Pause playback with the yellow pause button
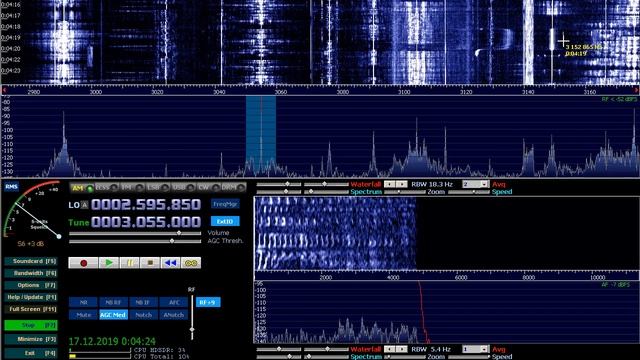 [129, 263]
